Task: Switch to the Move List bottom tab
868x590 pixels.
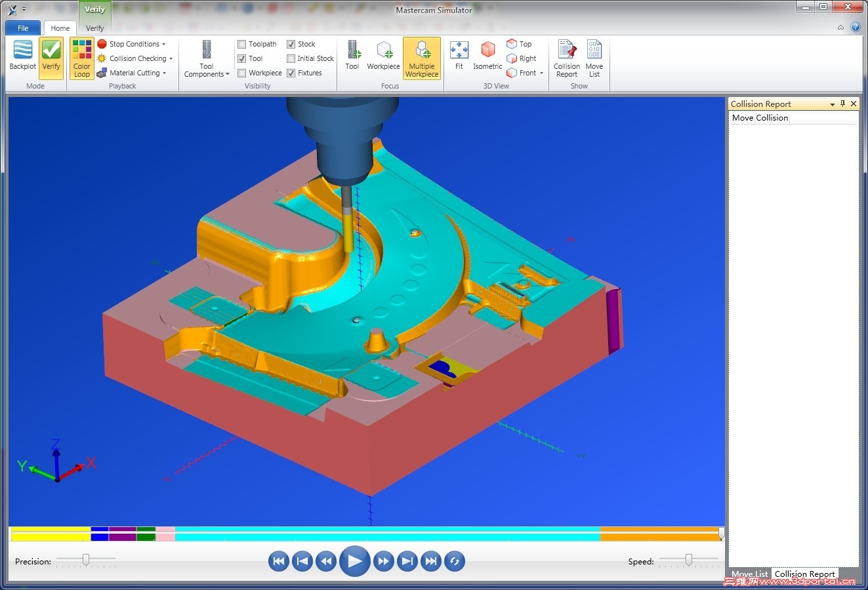Action: click(x=750, y=574)
